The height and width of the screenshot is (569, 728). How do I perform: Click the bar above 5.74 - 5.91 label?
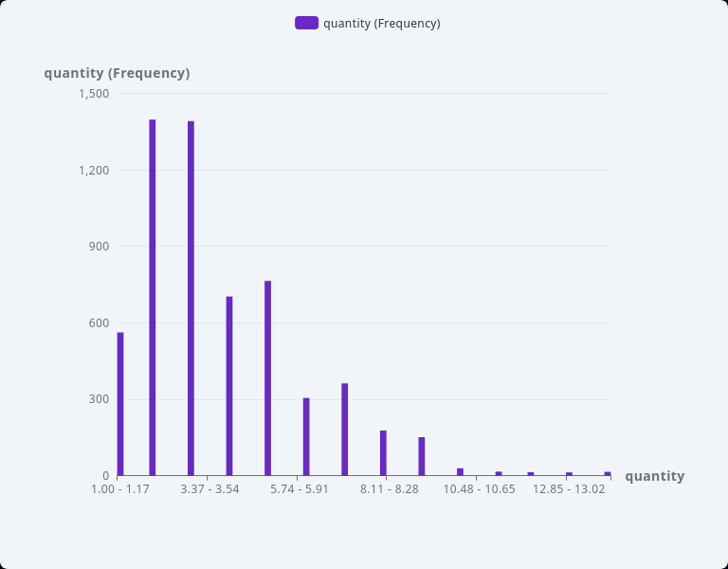tap(306, 436)
